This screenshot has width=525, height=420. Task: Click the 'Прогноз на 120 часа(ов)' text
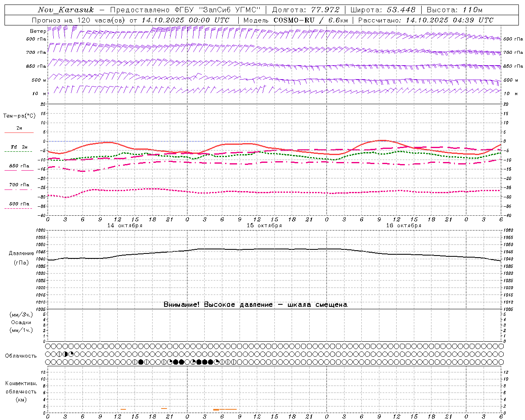point(79,20)
